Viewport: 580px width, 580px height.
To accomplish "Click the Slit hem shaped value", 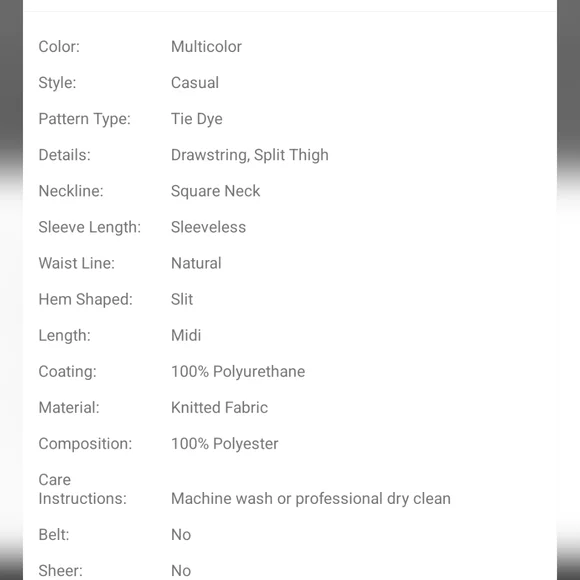I will point(182,299).
